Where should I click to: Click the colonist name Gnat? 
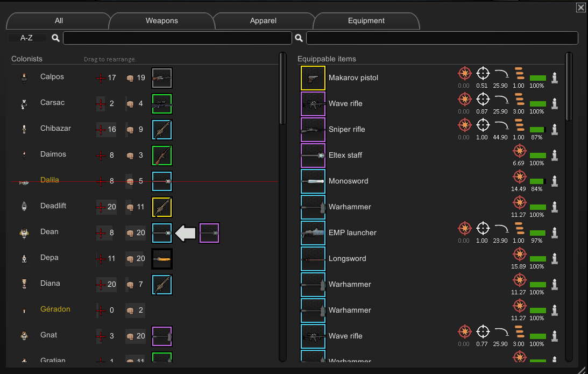[x=49, y=335]
